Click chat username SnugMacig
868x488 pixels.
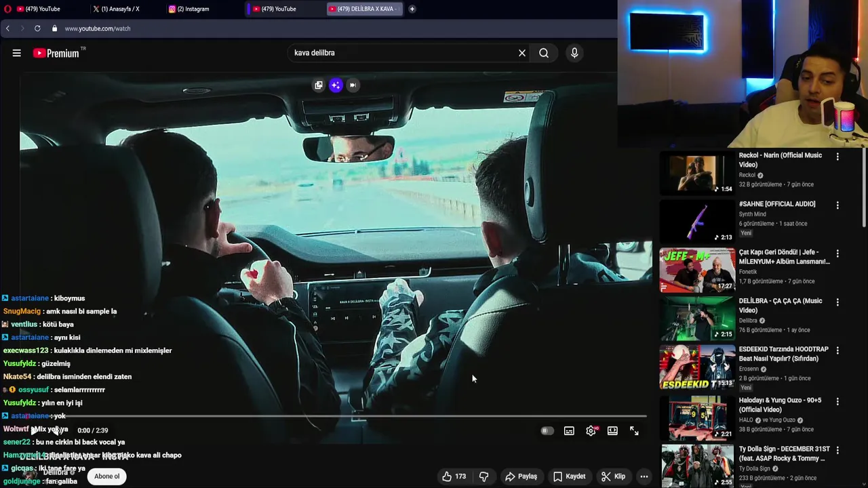(x=22, y=311)
